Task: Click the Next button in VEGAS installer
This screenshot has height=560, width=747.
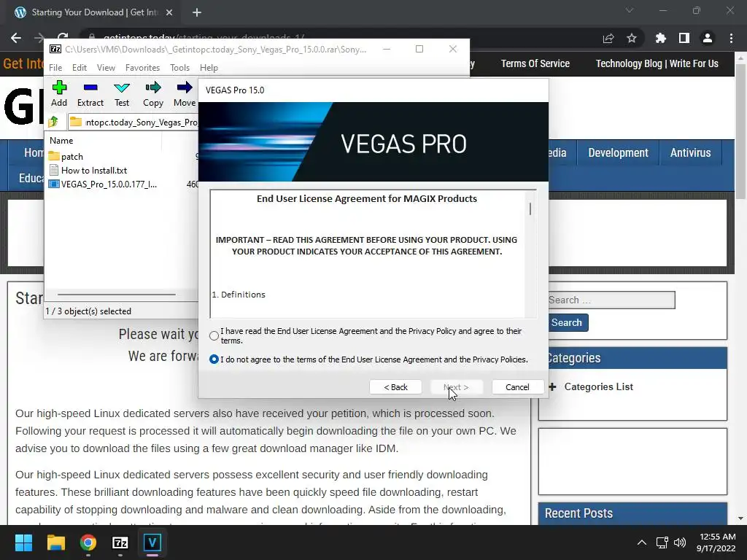Action: click(x=457, y=387)
